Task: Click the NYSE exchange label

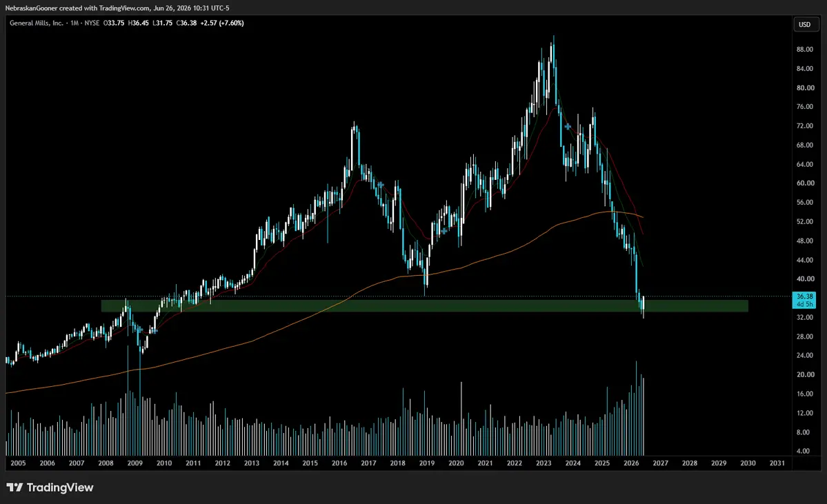Action: point(92,23)
